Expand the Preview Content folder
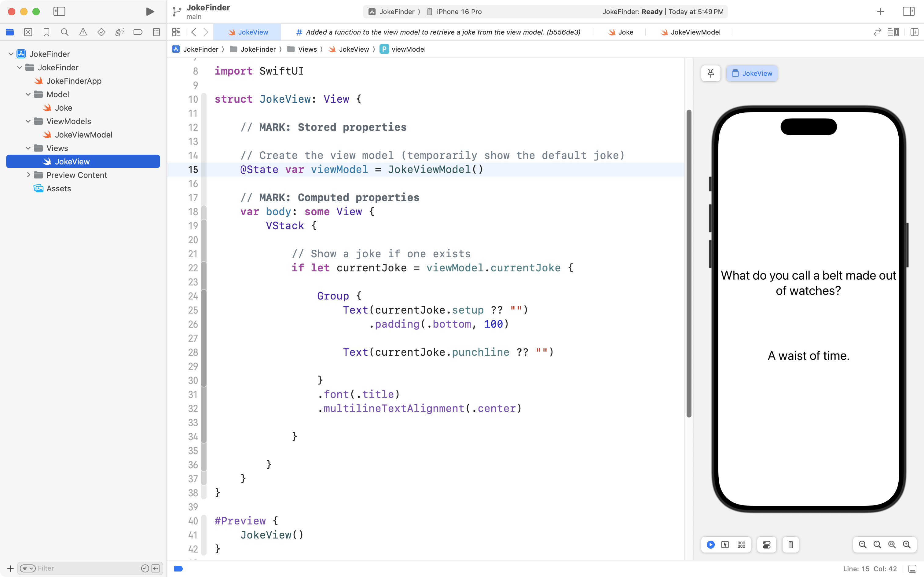This screenshot has height=577, width=924. (28, 175)
